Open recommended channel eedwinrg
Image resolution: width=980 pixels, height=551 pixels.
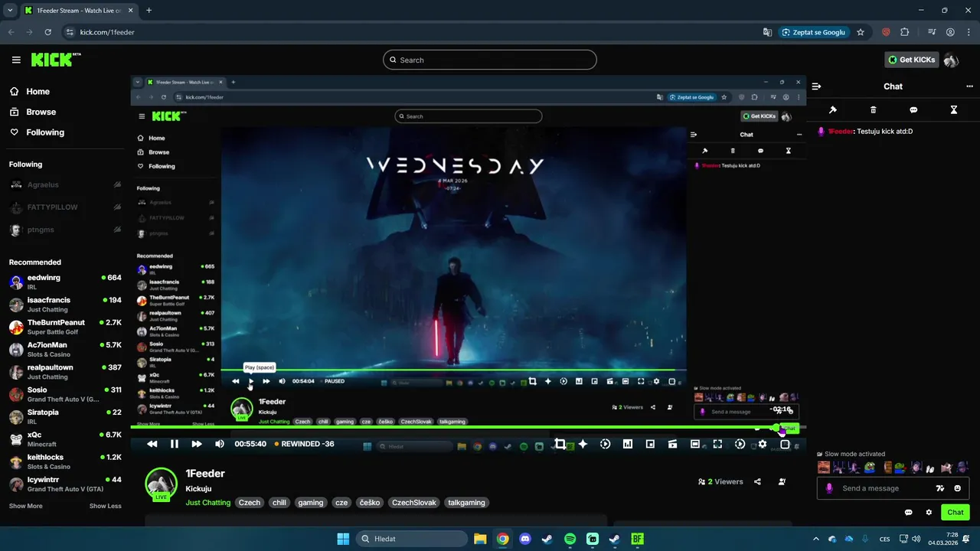[x=65, y=282]
